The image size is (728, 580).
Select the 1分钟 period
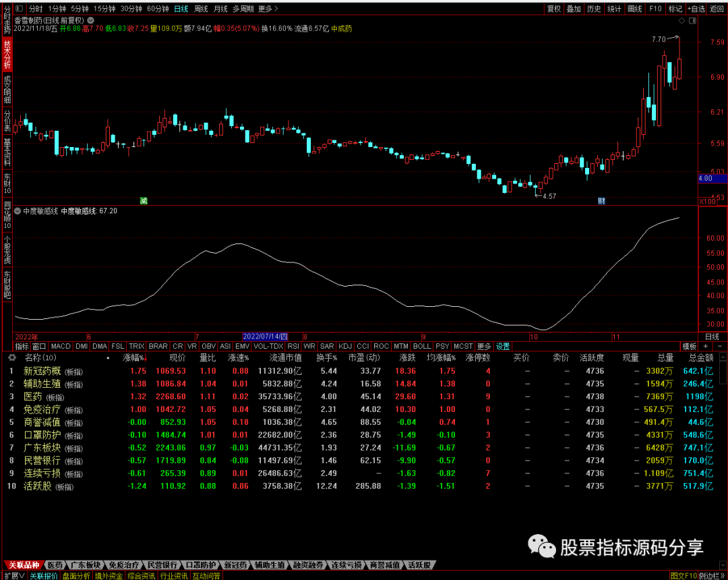pyautogui.click(x=57, y=8)
